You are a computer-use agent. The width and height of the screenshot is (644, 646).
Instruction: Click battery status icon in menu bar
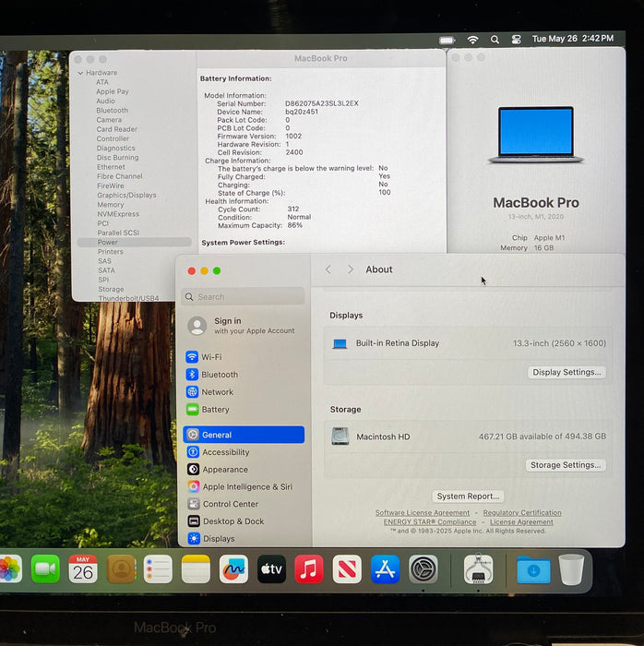[x=447, y=40]
